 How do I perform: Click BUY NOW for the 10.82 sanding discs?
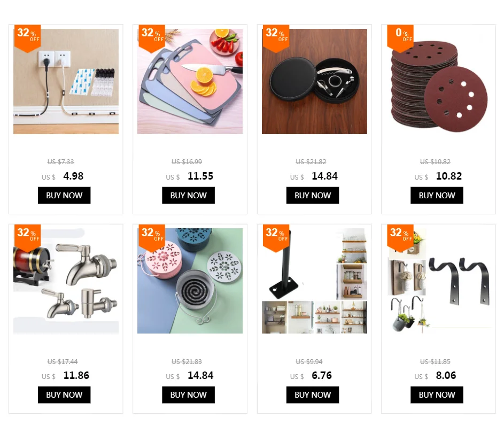coord(437,195)
